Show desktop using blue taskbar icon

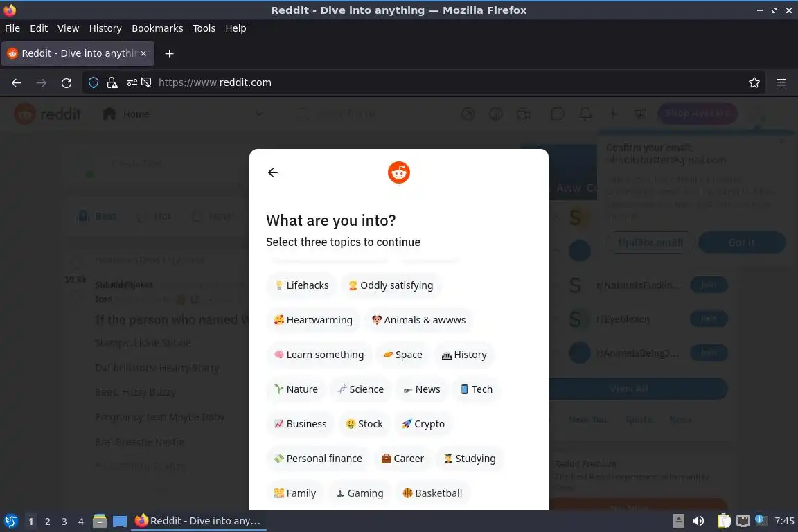pos(120,522)
